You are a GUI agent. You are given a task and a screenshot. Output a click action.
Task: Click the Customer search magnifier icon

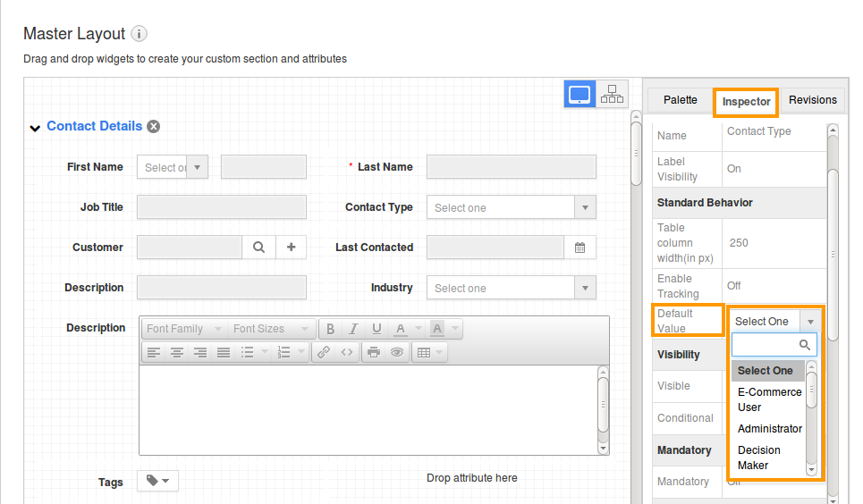(258, 248)
